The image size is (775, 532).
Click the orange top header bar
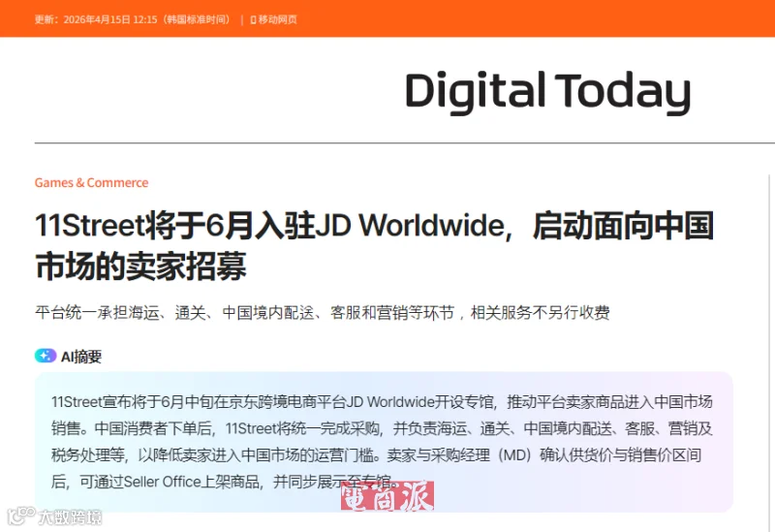tap(387, 18)
